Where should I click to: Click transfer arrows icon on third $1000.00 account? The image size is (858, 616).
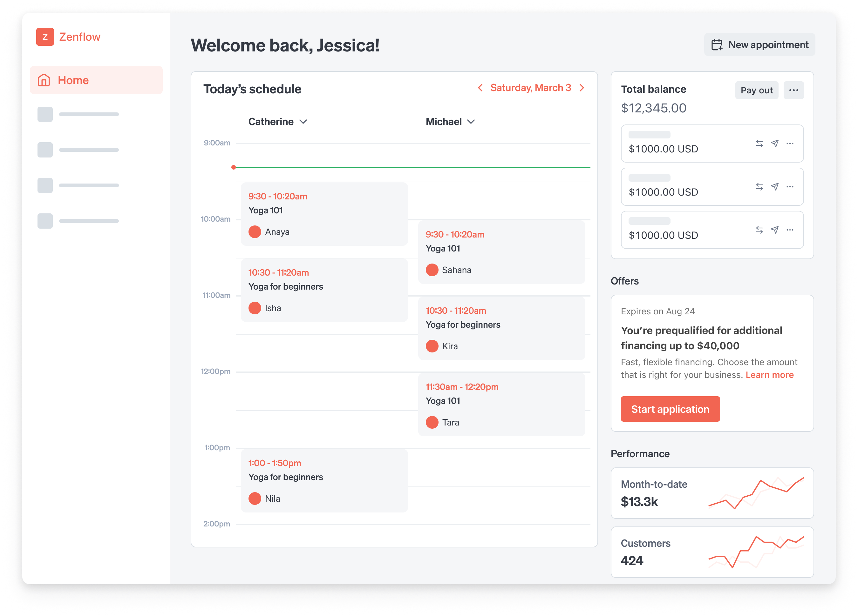pos(759,229)
